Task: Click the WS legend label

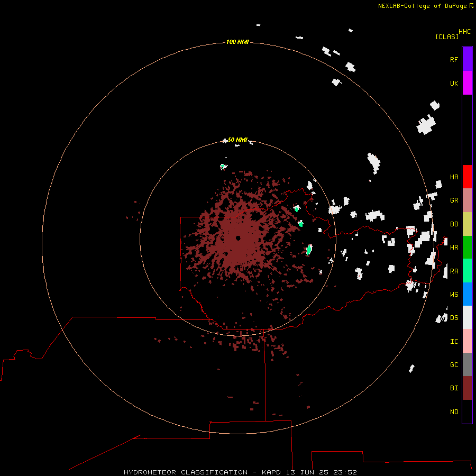Action: click(x=454, y=294)
